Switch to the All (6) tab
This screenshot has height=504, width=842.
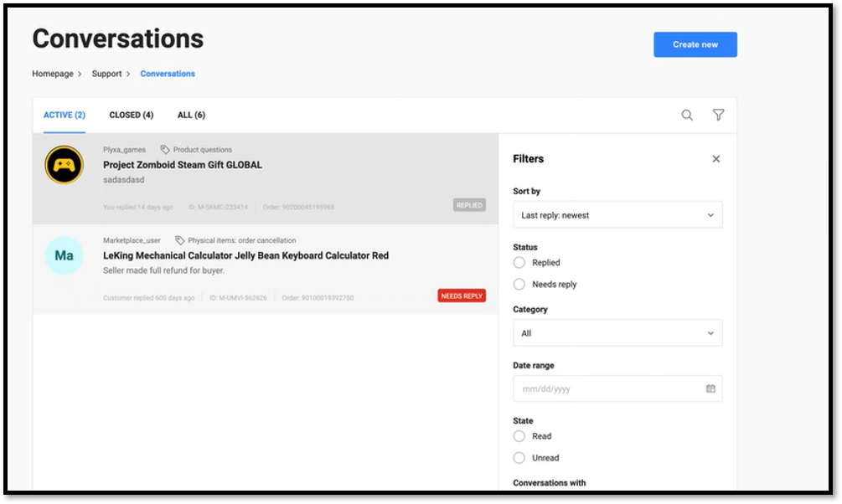[x=191, y=116]
